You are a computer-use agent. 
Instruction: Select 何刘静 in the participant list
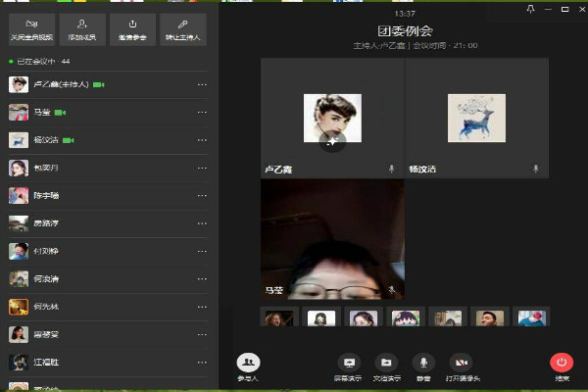pos(47,251)
